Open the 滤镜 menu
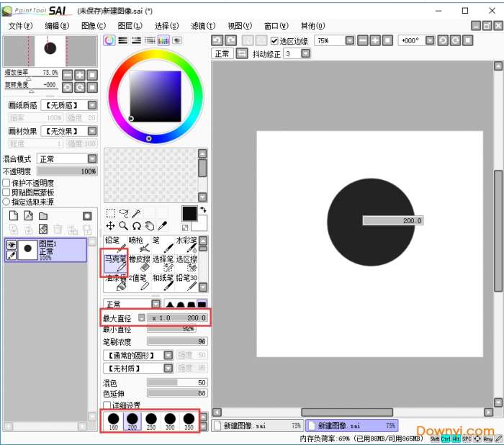This screenshot has width=504, height=445. (x=199, y=25)
